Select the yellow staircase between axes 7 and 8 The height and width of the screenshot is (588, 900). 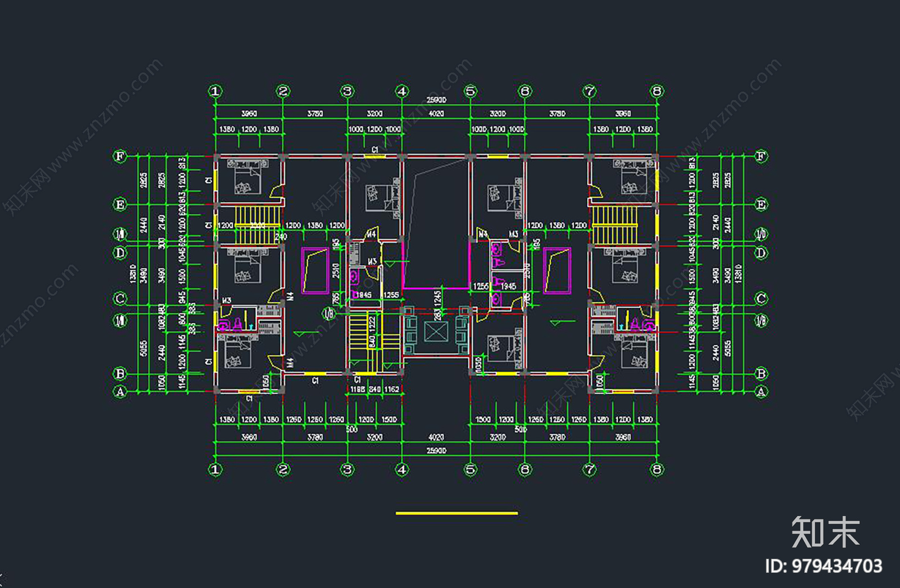tap(615, 224)
